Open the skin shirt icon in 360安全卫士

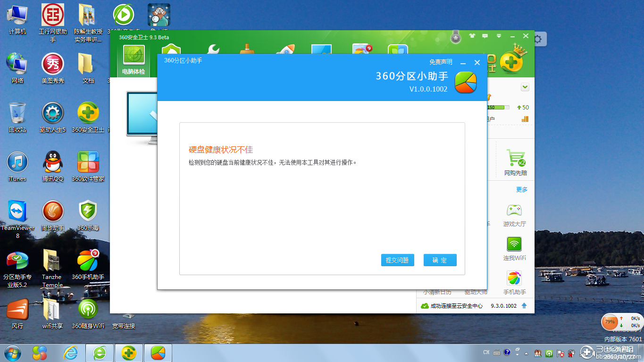coord(472,36)
